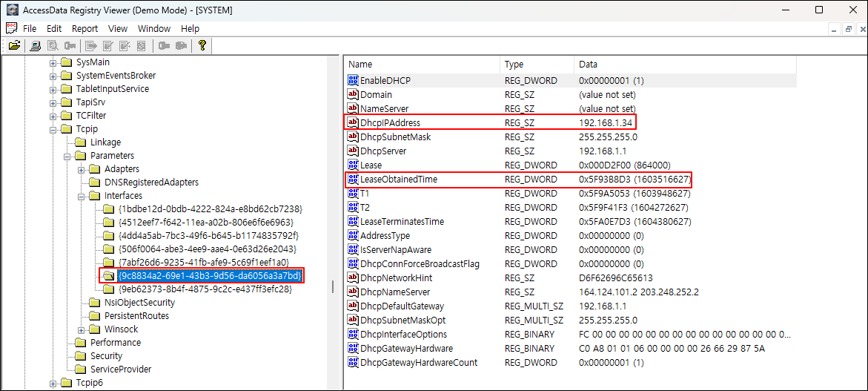Screen dimensions: 868x391
Task: Click folder icon of DNSRegisteredAdapters
Action: click(x=95, y=183)
